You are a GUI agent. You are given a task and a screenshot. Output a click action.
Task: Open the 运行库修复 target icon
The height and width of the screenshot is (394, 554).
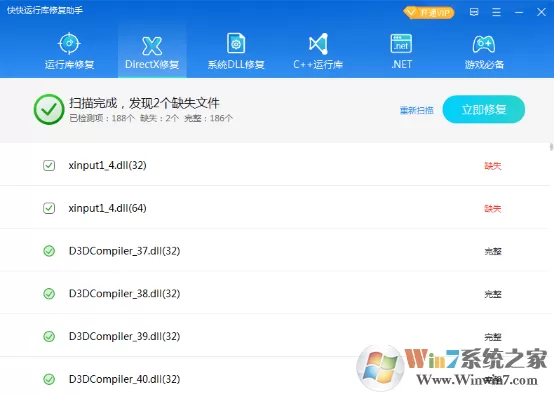69,44
